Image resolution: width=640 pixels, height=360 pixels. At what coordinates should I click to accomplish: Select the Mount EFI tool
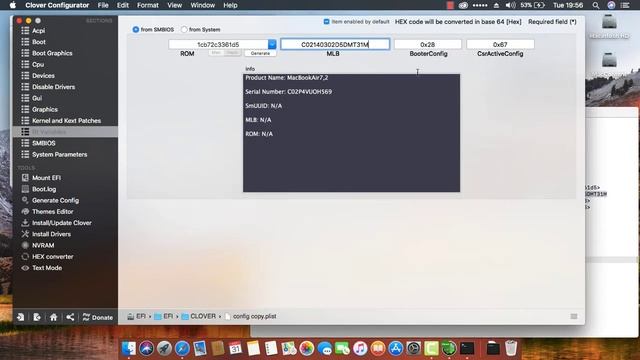point(46,178)
